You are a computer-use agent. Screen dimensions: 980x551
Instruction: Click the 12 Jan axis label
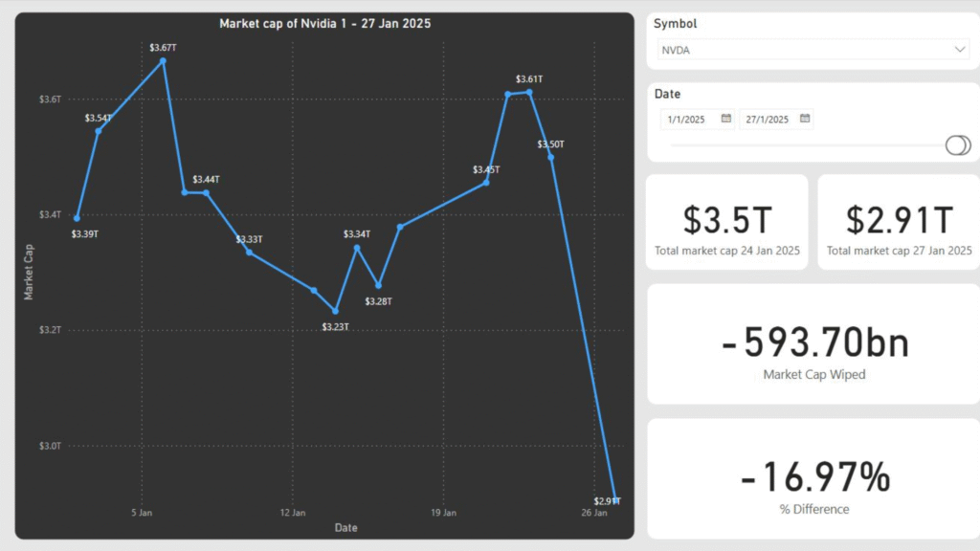pos(293,513)
